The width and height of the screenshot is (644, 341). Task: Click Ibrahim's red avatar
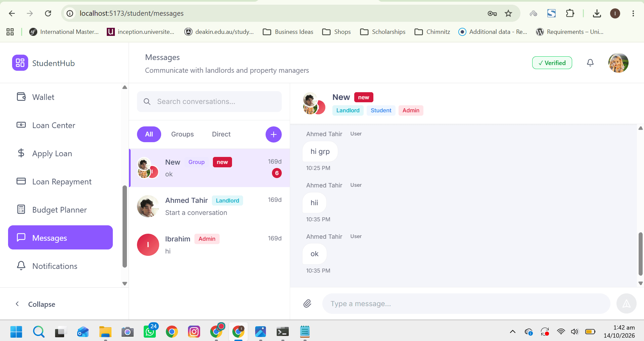point(148,245)
